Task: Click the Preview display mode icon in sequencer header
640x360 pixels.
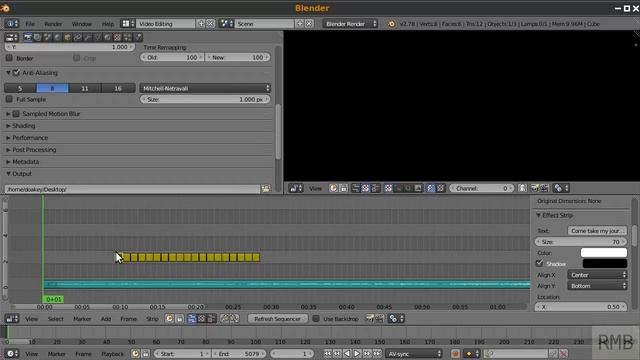Action: tap(202, 319)
